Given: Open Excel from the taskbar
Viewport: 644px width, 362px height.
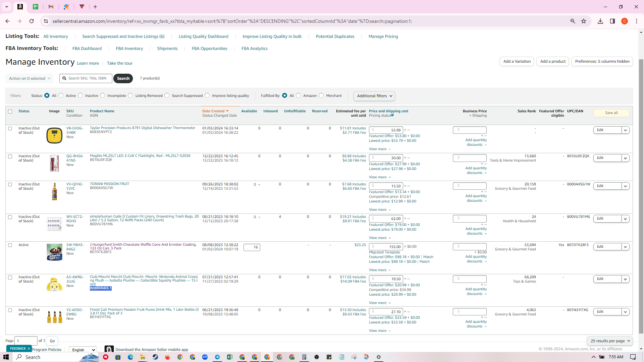Looking at the screenshot, I should point(230,357).
